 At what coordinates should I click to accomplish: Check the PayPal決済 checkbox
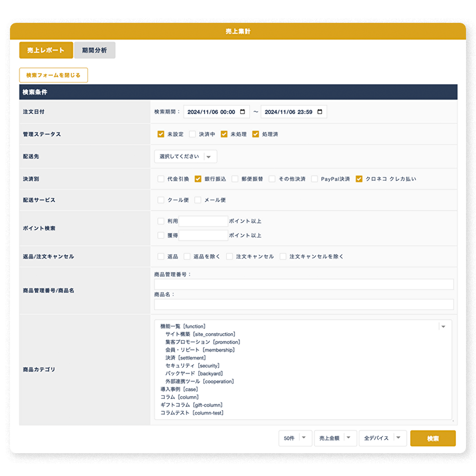click(315, 179)
